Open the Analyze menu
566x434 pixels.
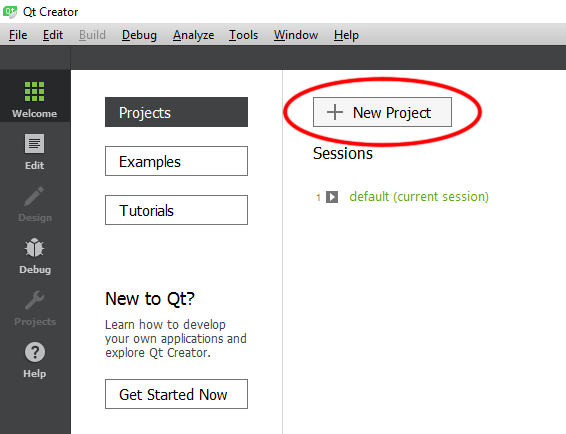(x=193, y=35)
